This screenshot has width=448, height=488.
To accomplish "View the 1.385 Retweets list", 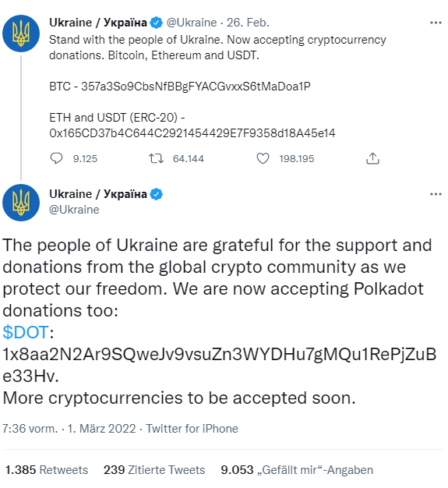I will (x=47, y=469).
